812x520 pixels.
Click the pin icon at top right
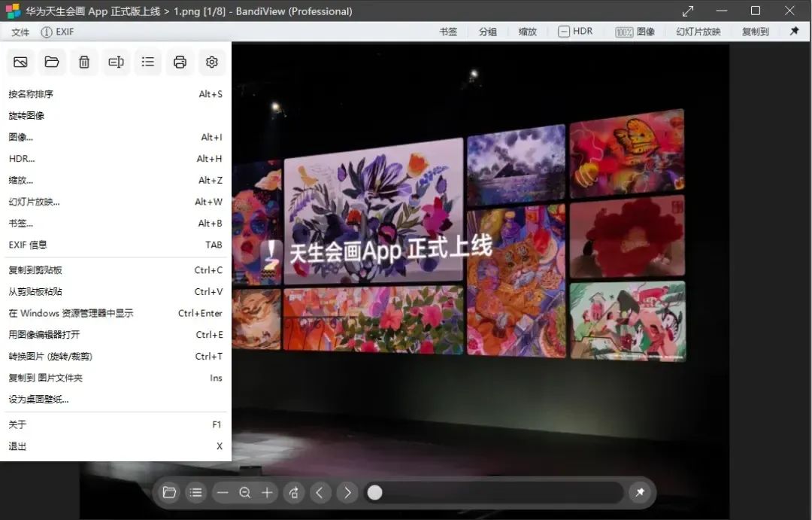click(795, 31)
